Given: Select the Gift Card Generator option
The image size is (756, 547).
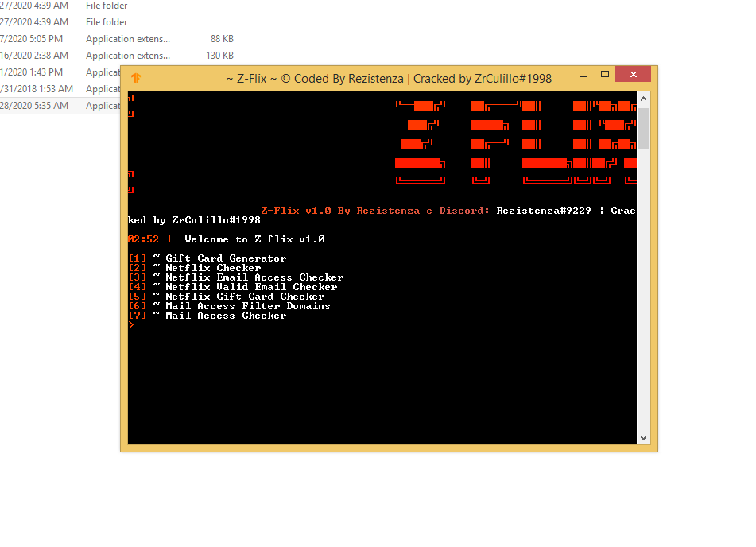Looking at the screenshot, I should click(x=227, y=258).
